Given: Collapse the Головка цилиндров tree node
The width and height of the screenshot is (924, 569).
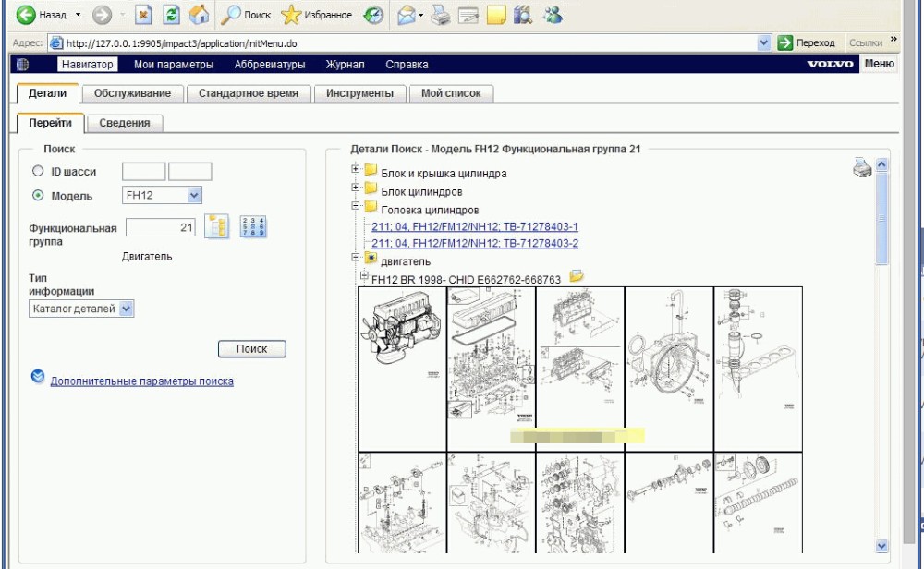Looking at the screenshot, I should coord(356,206).
